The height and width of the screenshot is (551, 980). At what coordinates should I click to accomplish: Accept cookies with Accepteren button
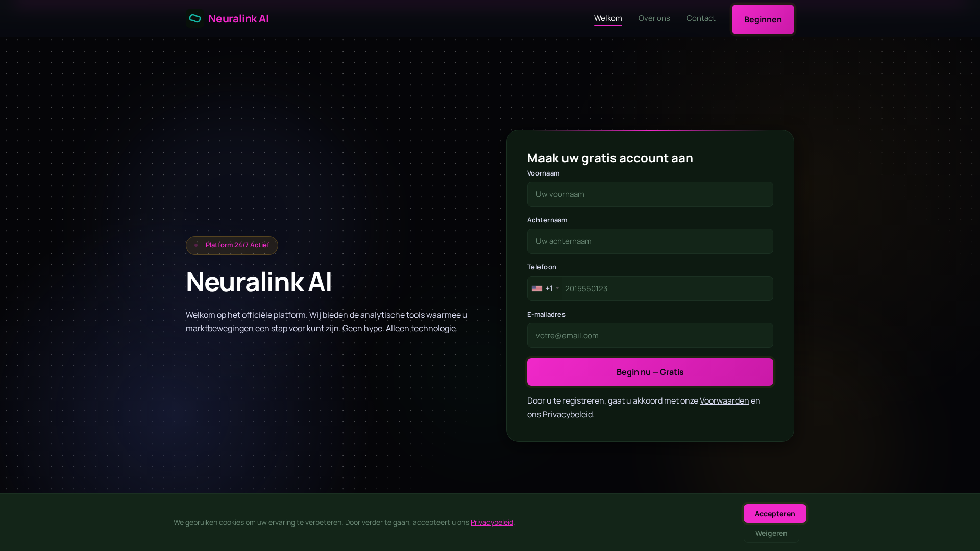(774, 514)
